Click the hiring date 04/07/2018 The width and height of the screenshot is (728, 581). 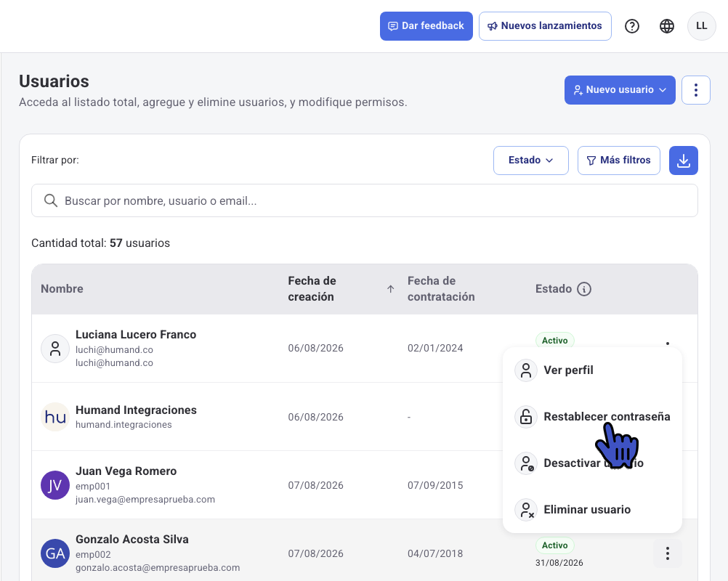click(435, 553)
